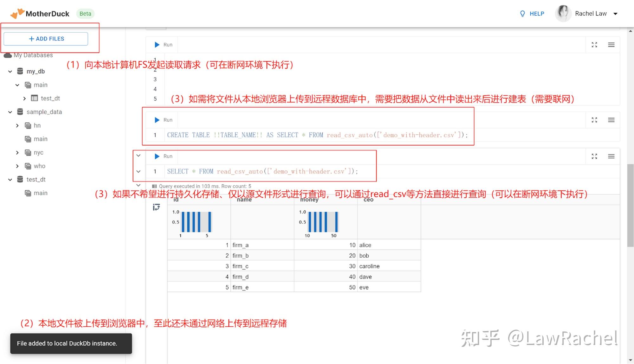Image resolution: width=634 pixels, height=364 pixels.
Task: Click the database icon next to my_db
Action: tap(20, 71)
